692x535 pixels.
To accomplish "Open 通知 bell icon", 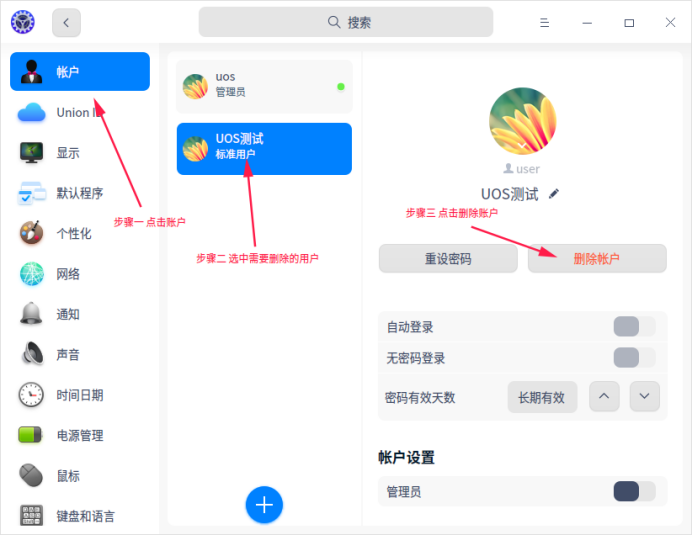I will click(31, 314).
